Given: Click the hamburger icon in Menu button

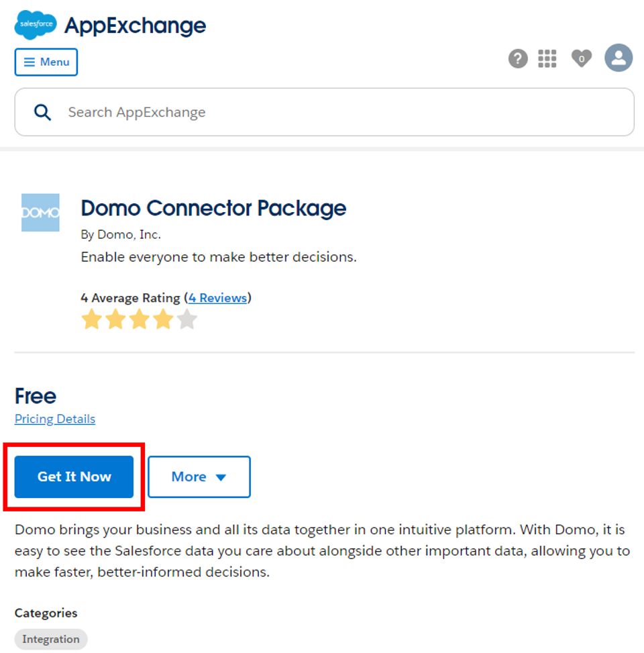Looking at the screenshot, I should tap(29, 62).
